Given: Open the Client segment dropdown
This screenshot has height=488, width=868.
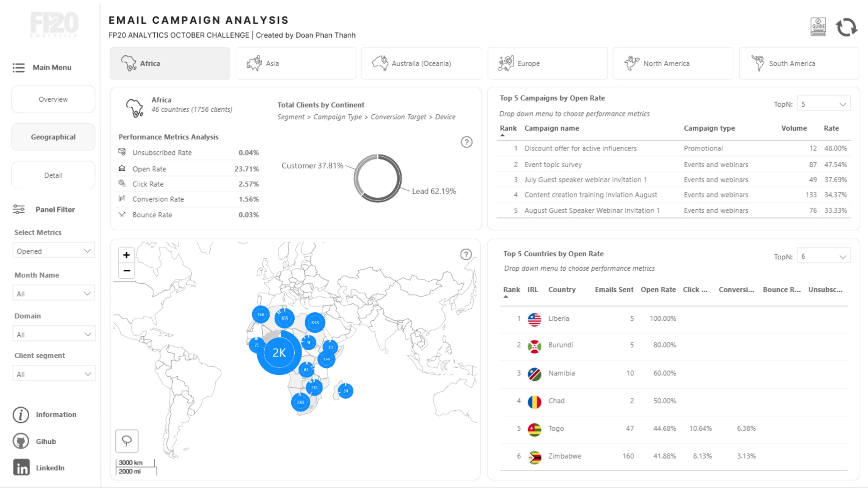Looking at the screenshot, I should [x=53, y=374].
